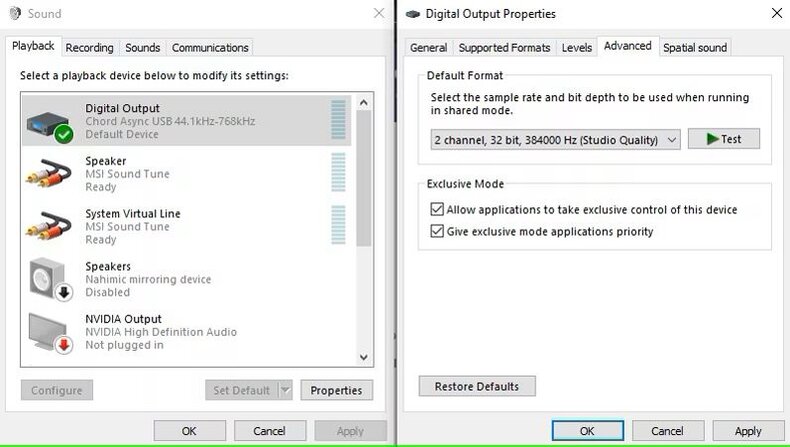Toggle Give exclusive mode applications priority

[x=437, y=231]
